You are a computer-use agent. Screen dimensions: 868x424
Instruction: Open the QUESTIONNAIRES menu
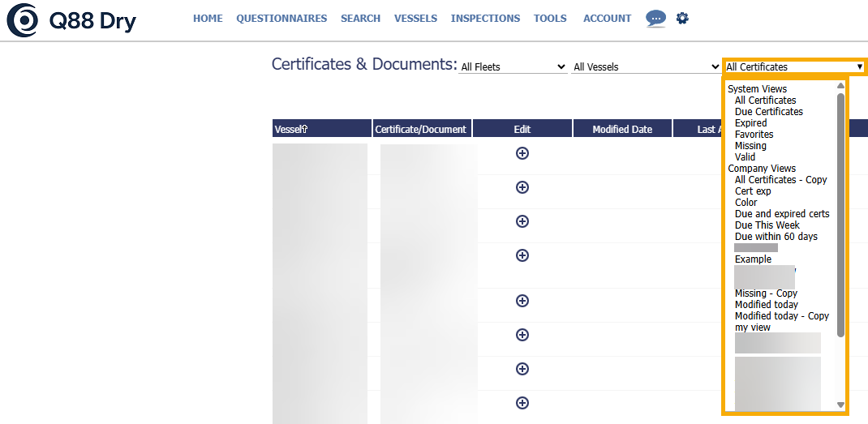click(281, 19)
